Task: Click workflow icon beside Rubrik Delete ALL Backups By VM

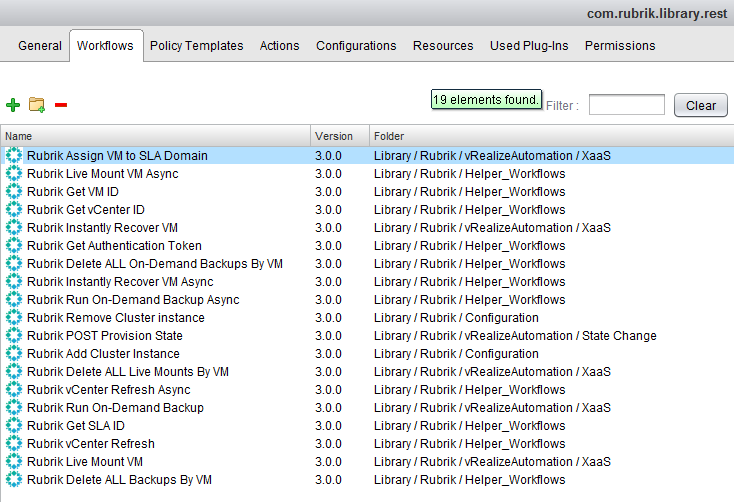Action: click(x=14, y=480)
